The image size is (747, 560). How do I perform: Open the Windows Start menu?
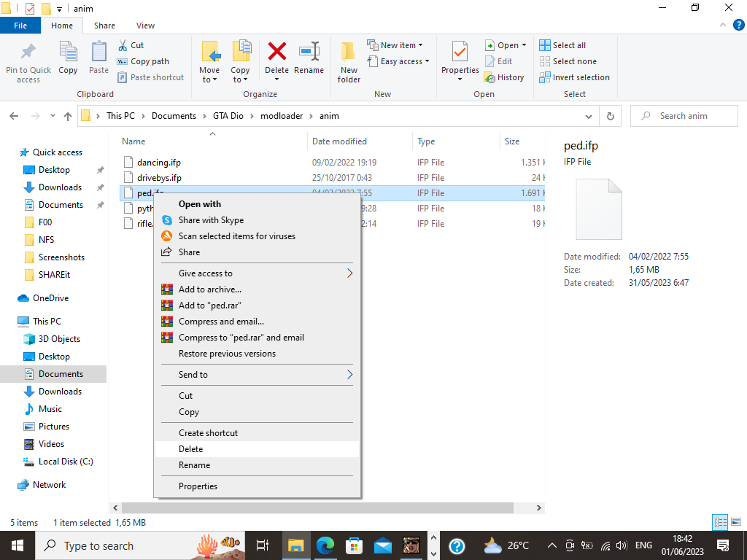coord(18,545)
